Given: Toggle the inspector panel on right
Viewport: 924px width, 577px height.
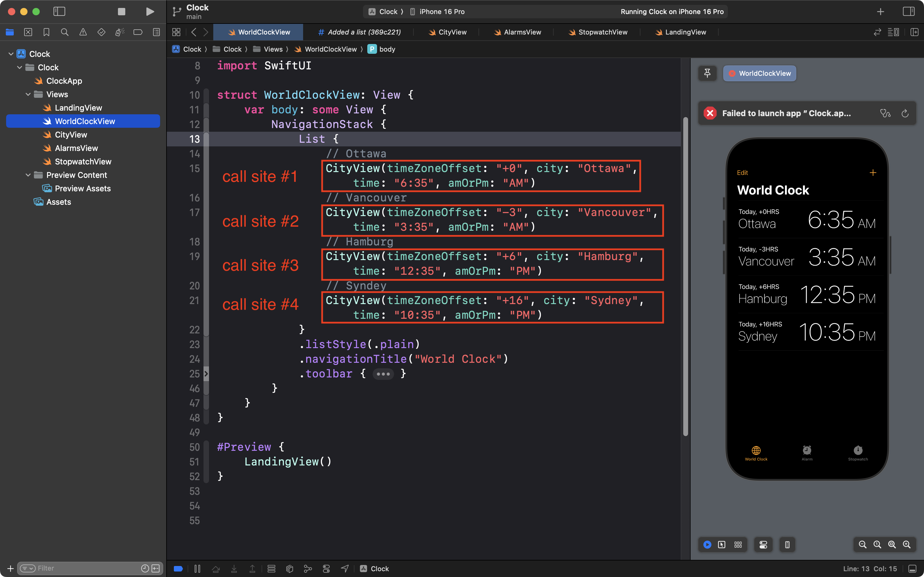Looking at the screenshot, I should click(x=908, y=11).
